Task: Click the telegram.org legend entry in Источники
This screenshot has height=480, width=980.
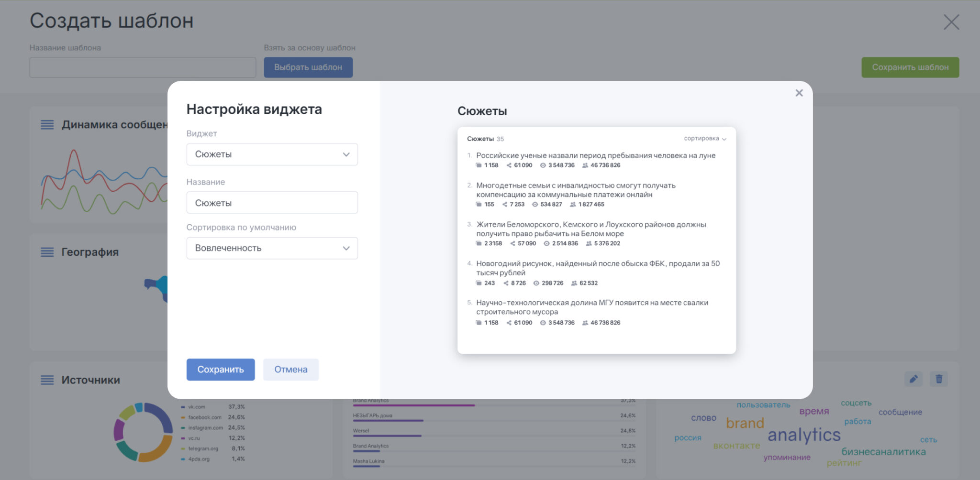Action: 213,448
